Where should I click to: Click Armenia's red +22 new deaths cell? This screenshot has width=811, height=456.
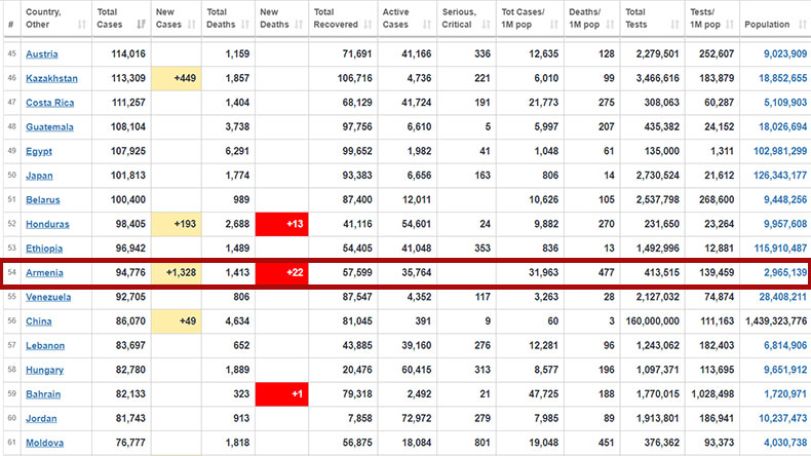pyautogui.click(x=282, y=272)
